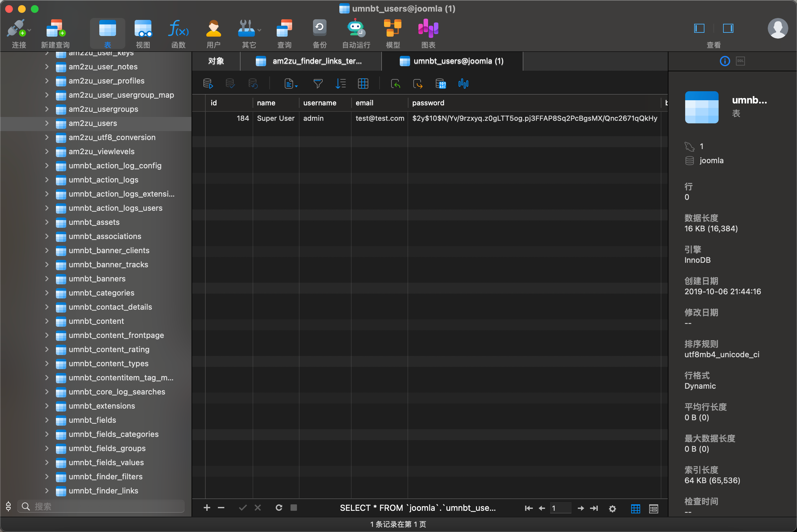Screen dimensions: 797x532
Task: Select the 表 (Table) toolbar icon
Action: click(107, 34)
